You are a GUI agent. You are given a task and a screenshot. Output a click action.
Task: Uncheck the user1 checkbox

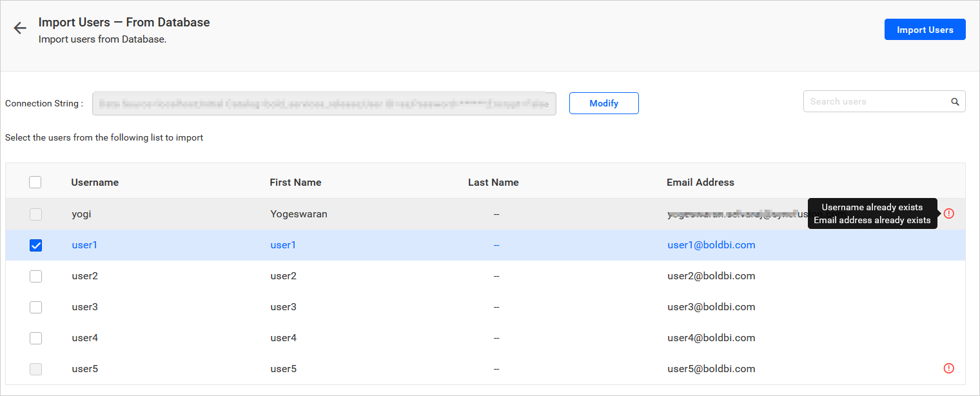[x=35, y=245]
